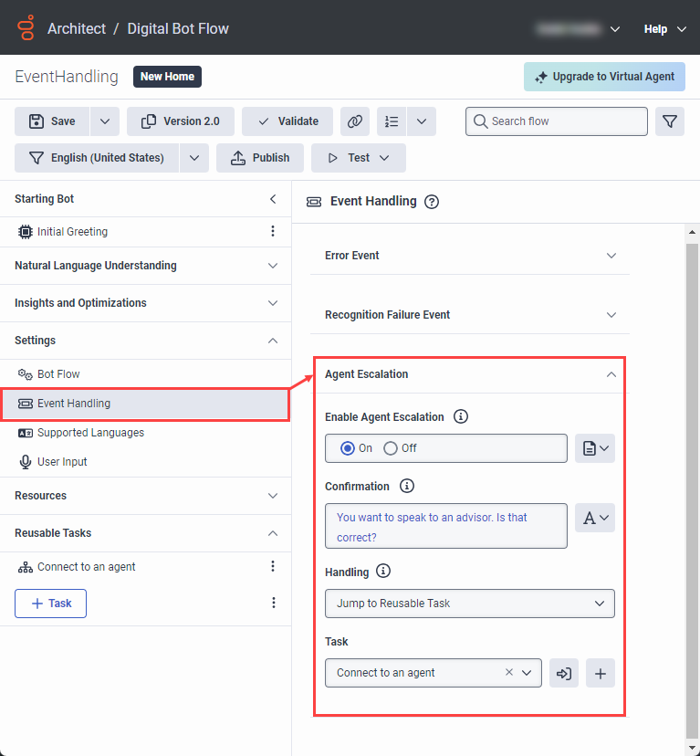Click Confirmation info icon
Screen dimensions: 700x756
407,486
